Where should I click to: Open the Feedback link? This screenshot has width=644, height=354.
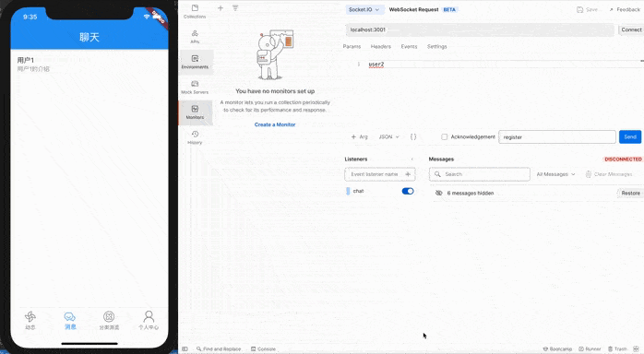click(x=625, y=9)
